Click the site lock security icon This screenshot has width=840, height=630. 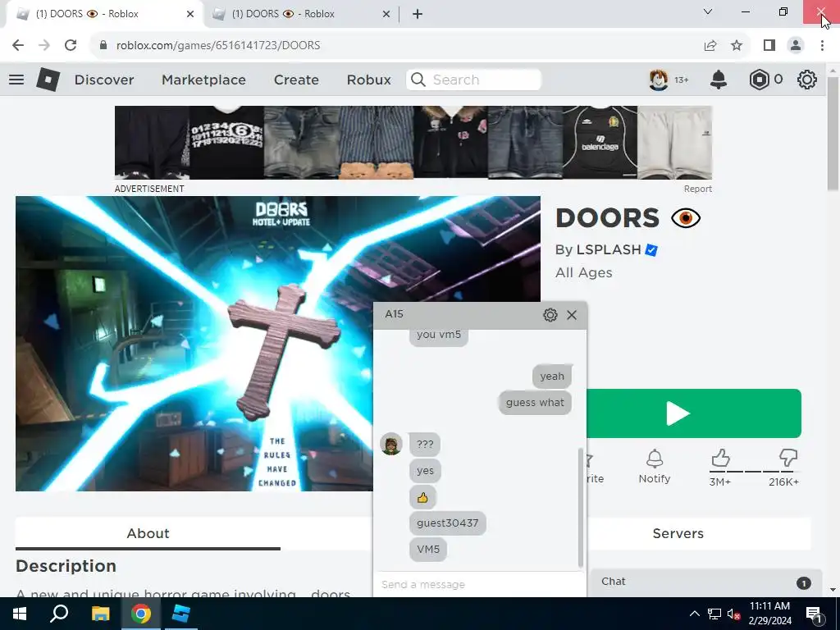pos(103,45)
